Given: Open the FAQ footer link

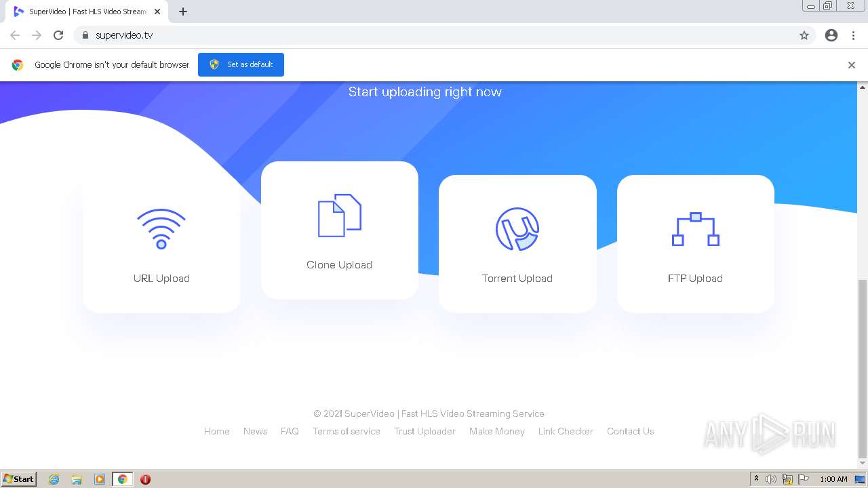Looking at the screenshot, I should 290,431.
